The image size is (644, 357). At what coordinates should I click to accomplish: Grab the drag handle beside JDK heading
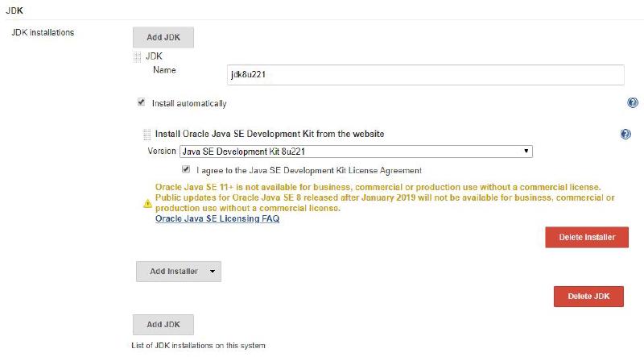click(x=137, y=57)
